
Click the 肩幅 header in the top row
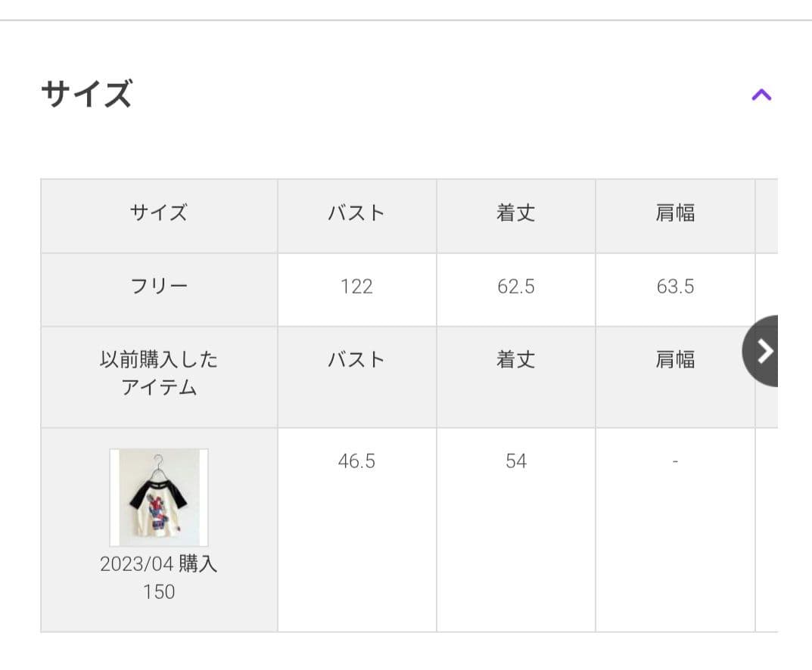(674, 213)
